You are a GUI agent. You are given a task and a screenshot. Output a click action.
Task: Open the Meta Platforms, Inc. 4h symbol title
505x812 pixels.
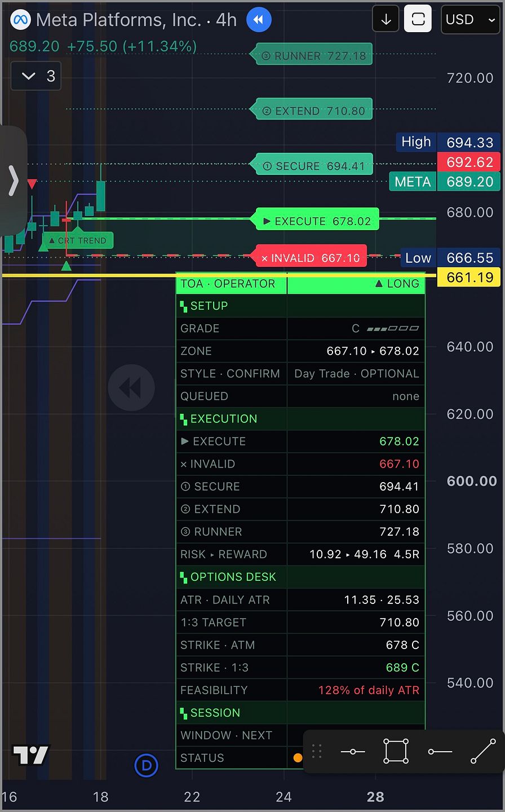click(136, 20)
